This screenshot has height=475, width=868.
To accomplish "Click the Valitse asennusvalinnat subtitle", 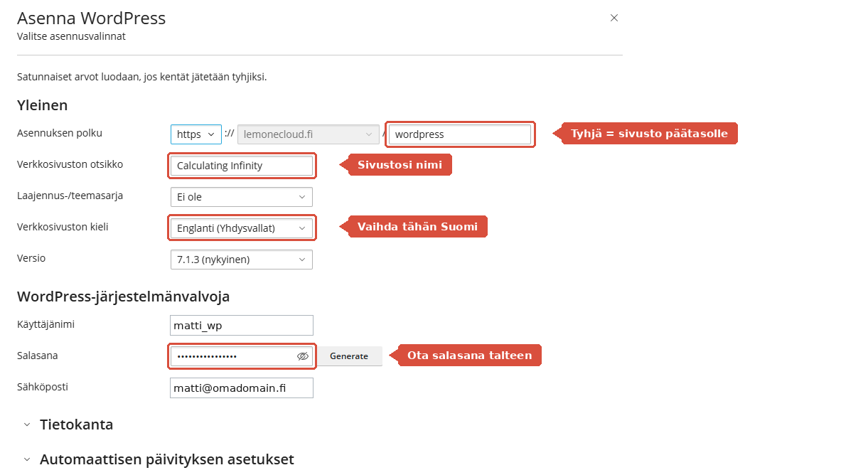I will pyautogui.click(x=71, y=36).
